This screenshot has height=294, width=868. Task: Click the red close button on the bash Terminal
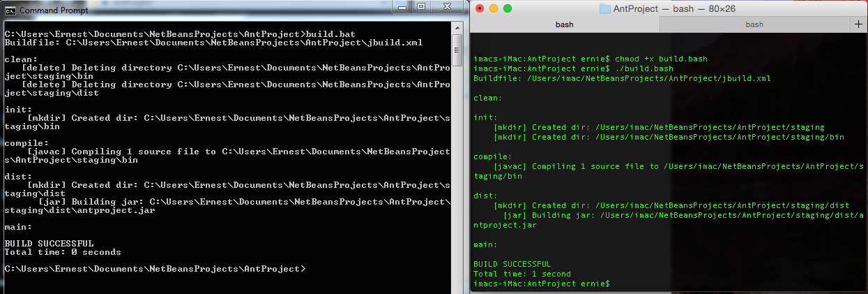pos(479,8)
